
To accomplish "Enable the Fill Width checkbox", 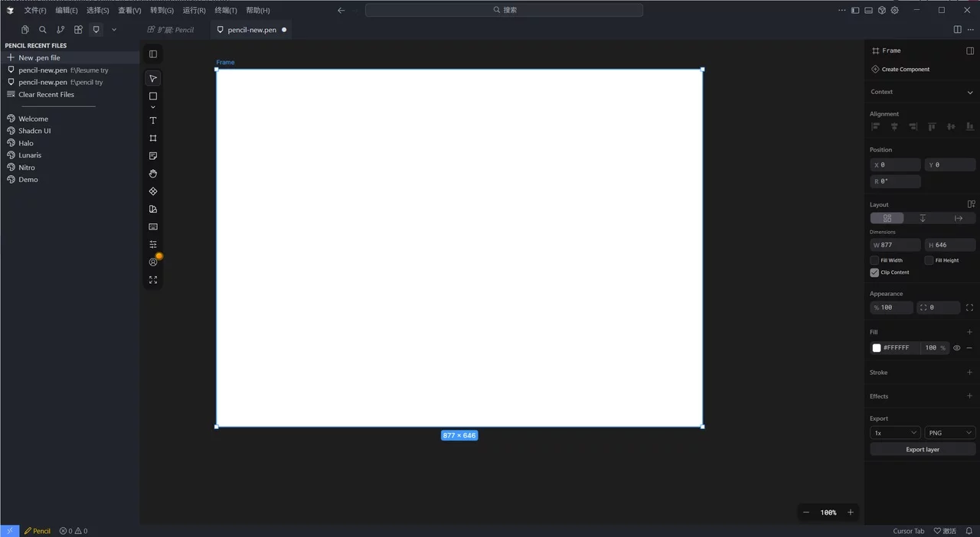I will 874,260.
